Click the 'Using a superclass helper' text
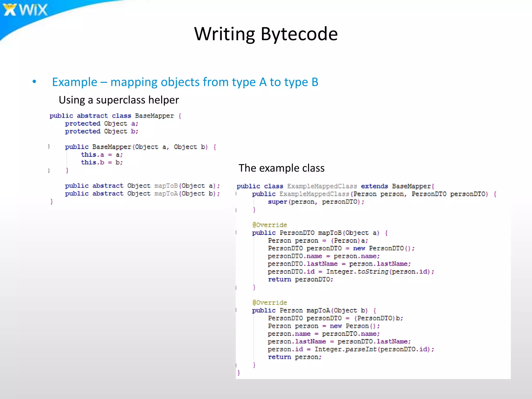Screen dimensions: 532x399 119,100
